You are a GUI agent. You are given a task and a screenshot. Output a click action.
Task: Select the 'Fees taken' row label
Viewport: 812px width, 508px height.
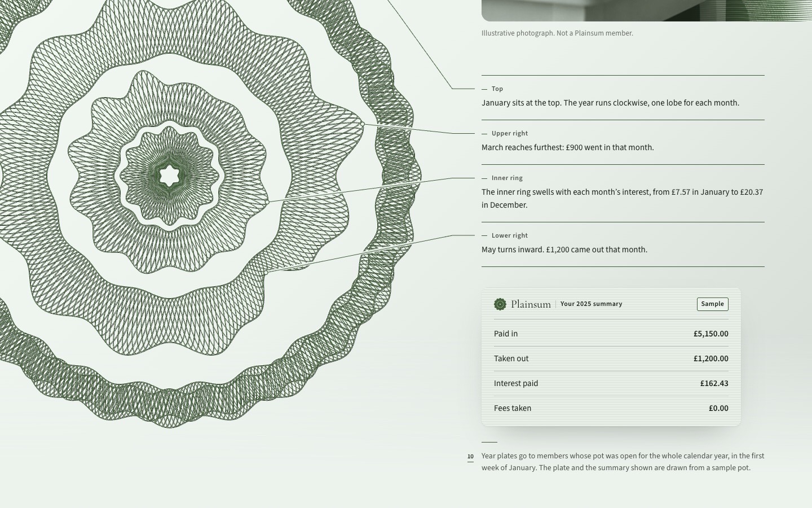point(513,408)
